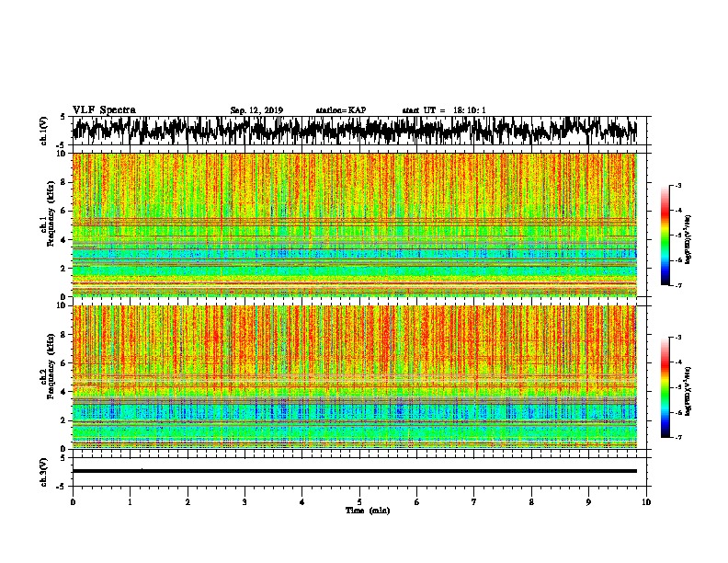Image resolution: width=728 pixels, height=563 pixels.
Task: Click time axis tick label '3'
Action: [245, 501]
